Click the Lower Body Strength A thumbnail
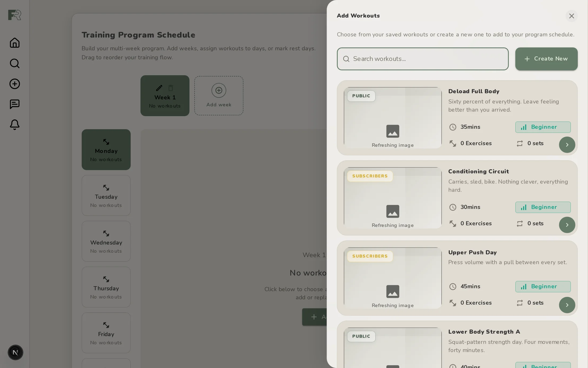 click(393, 348)
